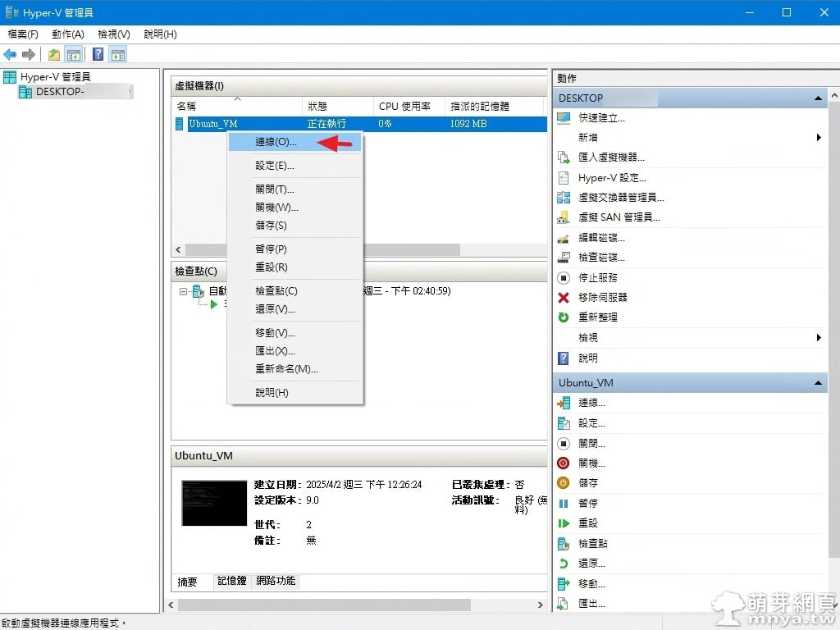Click the Quick Create (快速建立) icon
The image size is (840, 630).
tap(564, 117)
